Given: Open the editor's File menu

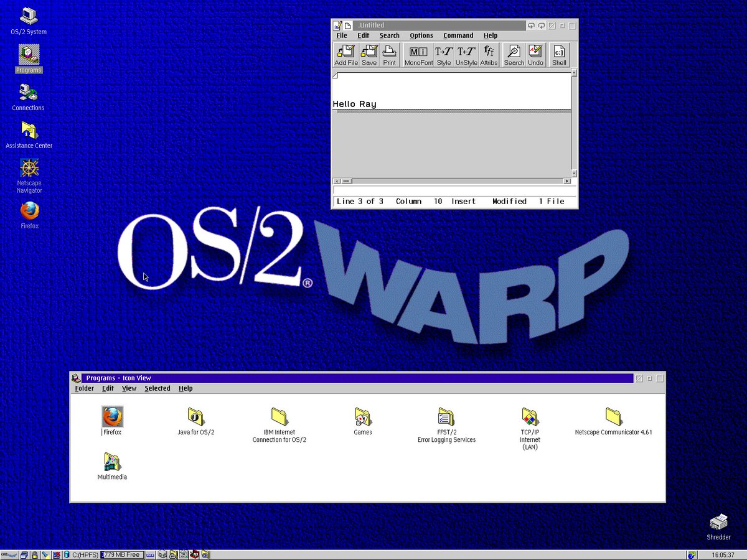Looking at the screenshot, I should click(x=342, y=35).
